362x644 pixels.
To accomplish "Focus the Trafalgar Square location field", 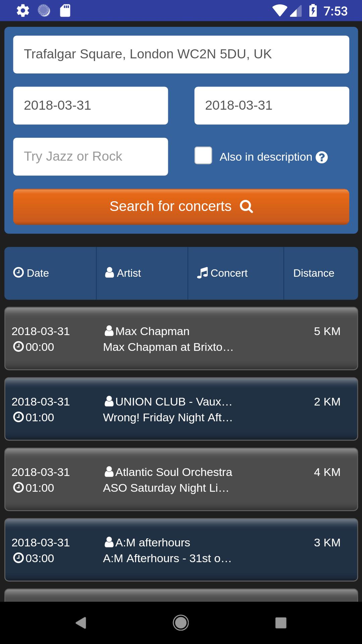I will coord(181,54).
